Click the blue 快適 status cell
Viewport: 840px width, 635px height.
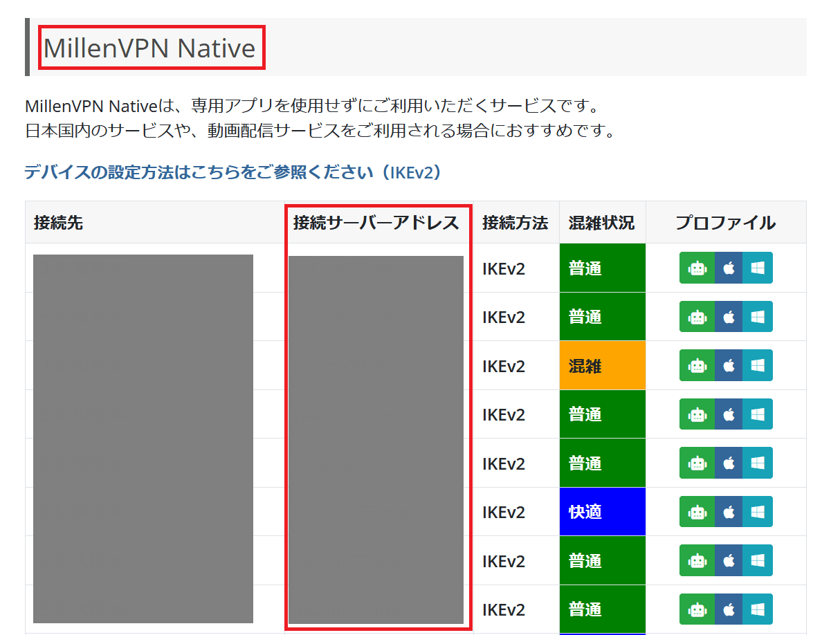pos(602,512)
